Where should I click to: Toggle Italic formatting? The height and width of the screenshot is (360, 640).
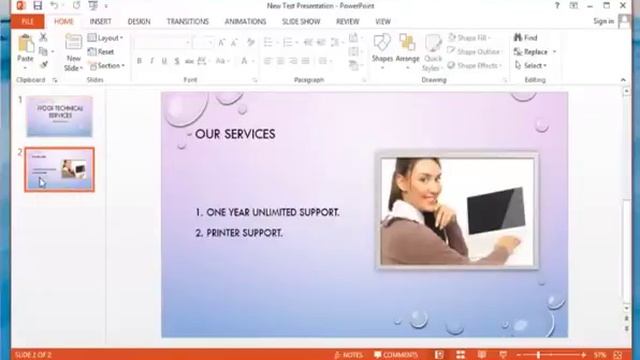tap(152, 61)
